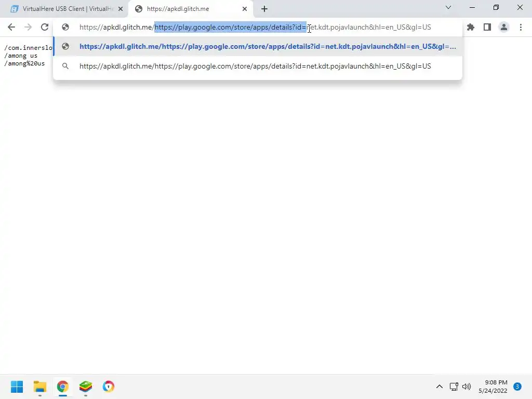Close the VirtualHere USB Client tab
Screen dimensions: 532x399
pyautogui.click(x=121, y=9)
